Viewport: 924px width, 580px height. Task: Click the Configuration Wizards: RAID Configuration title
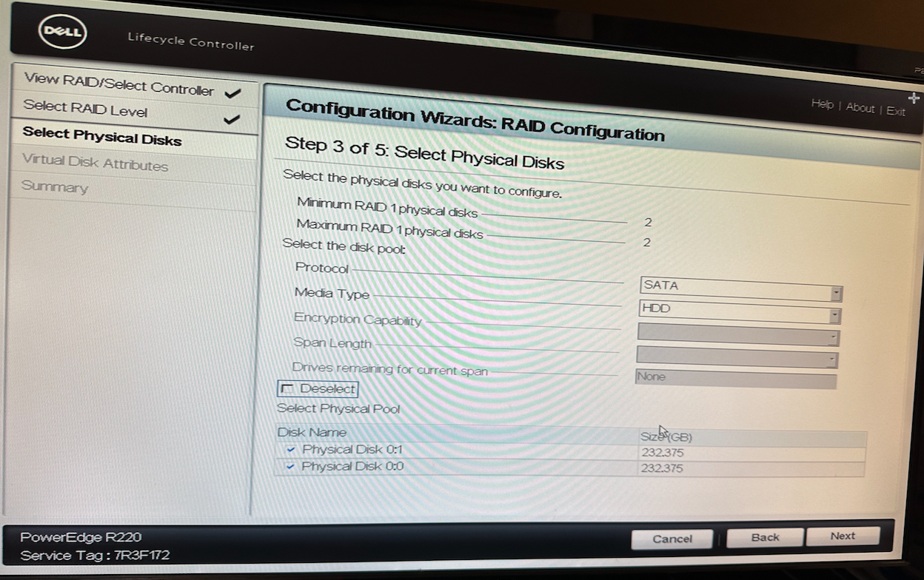(475, 119)
